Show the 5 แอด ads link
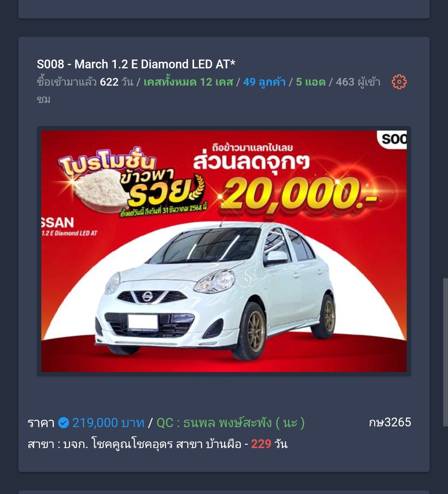 pos(311,82)
